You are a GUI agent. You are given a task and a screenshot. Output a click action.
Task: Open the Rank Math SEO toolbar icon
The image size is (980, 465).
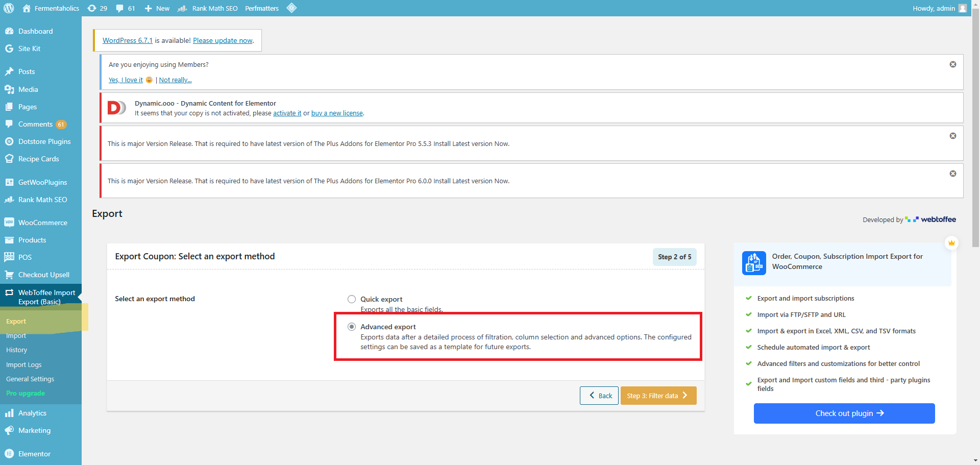coord(182,8)
